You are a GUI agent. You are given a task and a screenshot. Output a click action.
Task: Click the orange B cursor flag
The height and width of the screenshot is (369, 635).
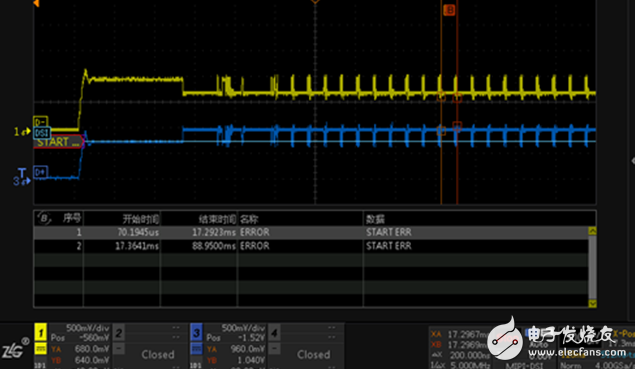coord(449,10)
